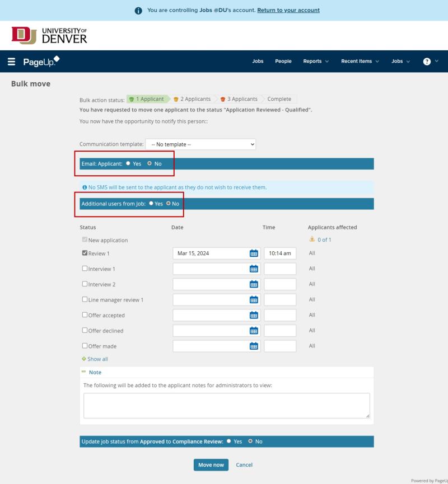Viewport: 448px width, 484px height.
Task: Expand the Recent items dropdown
Action: (x=360, y=62)
